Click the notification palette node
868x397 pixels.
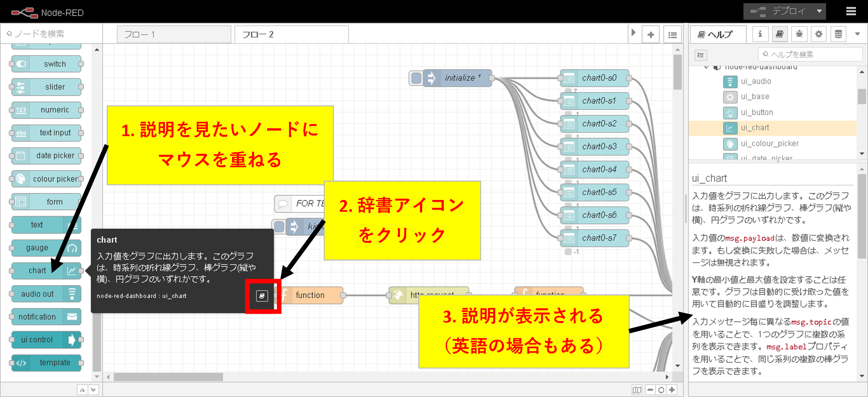click(x=46, y=317)
